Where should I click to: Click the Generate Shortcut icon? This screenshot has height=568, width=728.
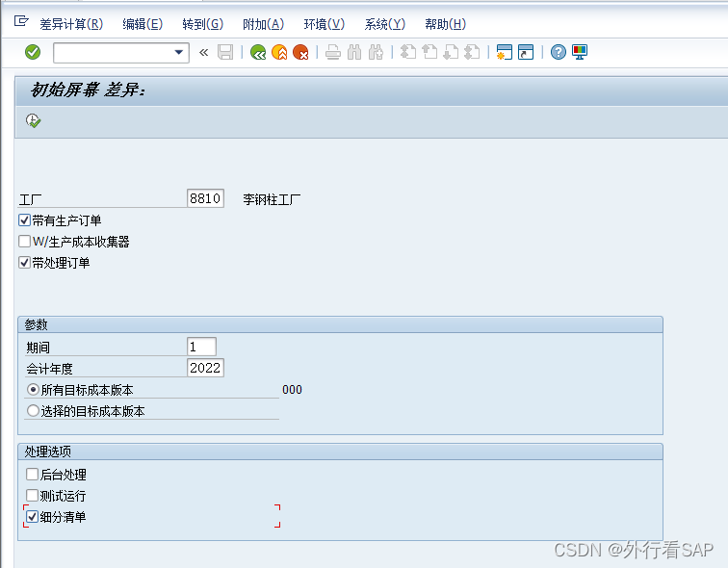coord(526,52)
